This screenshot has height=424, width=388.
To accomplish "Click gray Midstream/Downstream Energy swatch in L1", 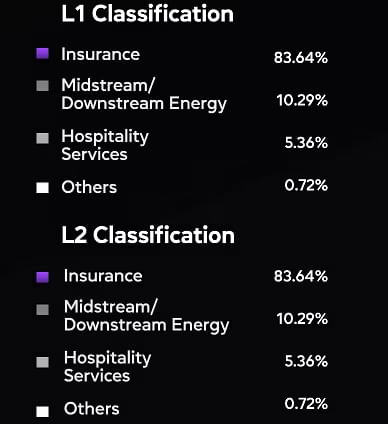I will 42,86.
